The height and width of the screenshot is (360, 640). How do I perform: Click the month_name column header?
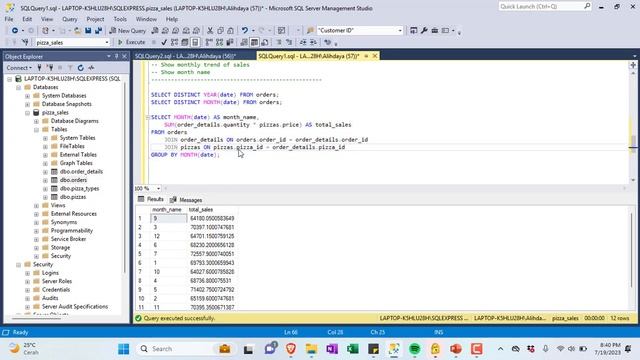tap(167, 210)
